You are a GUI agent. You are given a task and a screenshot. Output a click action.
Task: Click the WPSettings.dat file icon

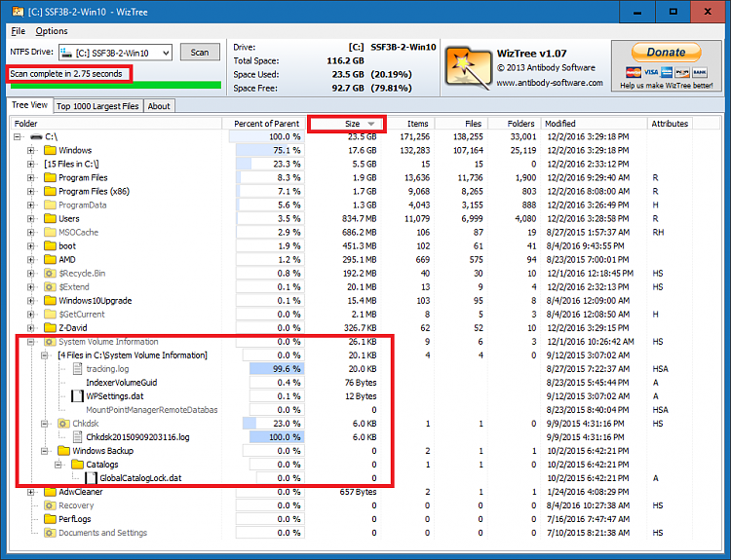(77, 396)
